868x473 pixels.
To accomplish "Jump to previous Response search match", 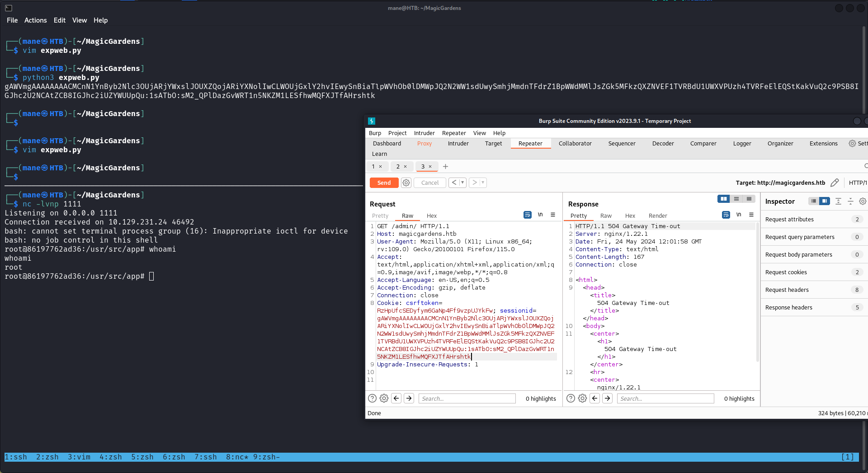I will pos(595,398).
